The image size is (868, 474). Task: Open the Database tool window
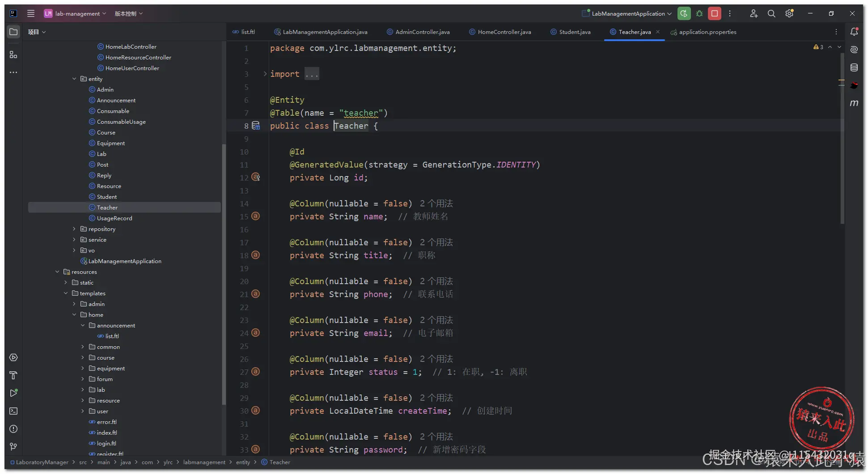point(854,67)
